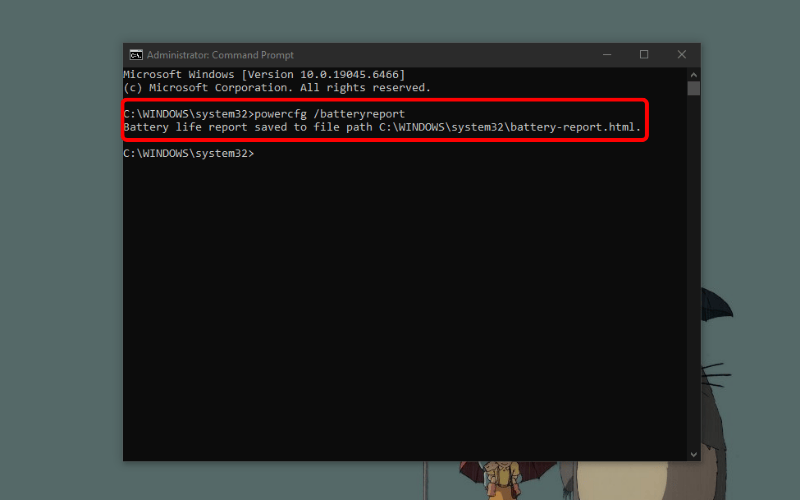Click the last empty C:\WINDOWS\system32> prompt
Image resolution: width=800 pixels, height=500 pixels.
[188, 154]
